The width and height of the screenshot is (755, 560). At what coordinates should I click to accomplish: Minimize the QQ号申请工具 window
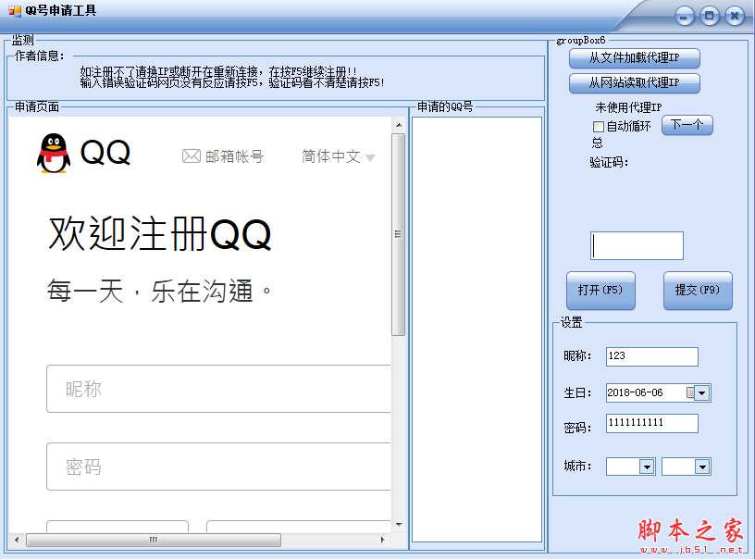coord(685,16)
